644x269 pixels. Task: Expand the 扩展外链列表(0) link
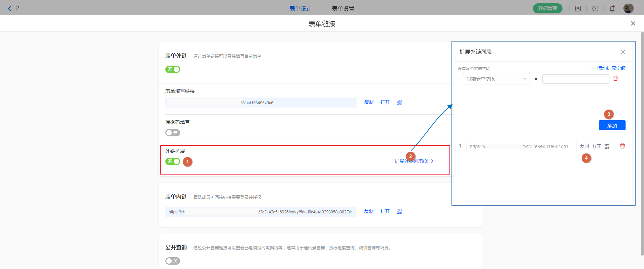point(414,161)
